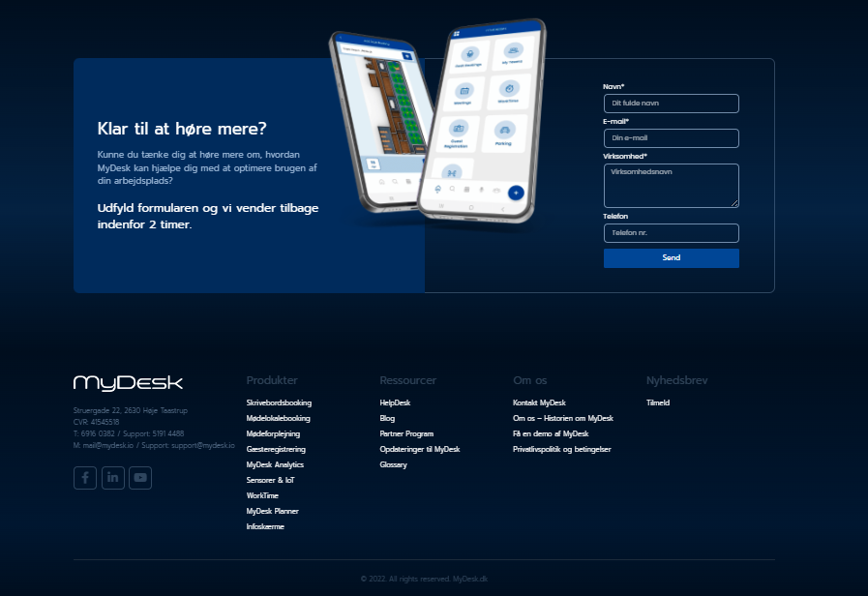Focus the E-mail input field
This screenshot has height=596, width=868.
[x=671, y=138]
